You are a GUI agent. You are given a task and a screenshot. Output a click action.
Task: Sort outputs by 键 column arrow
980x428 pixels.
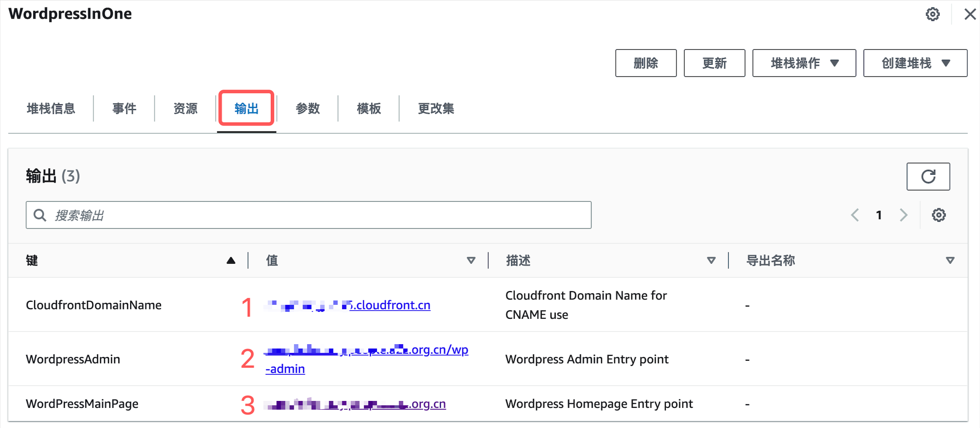coord(231,261)
